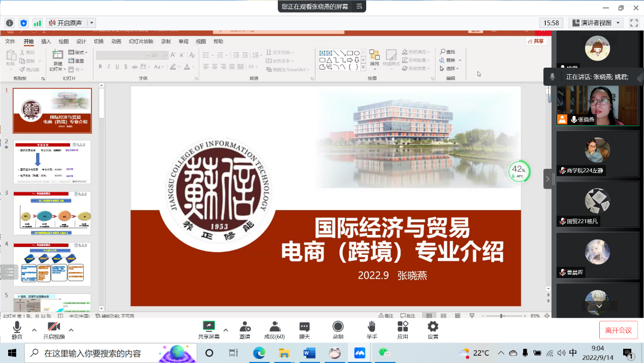The width and height of the screenshot is (644, 363).
Task: Select slide 3 thumbnail
Action: [x=52, y=213]
